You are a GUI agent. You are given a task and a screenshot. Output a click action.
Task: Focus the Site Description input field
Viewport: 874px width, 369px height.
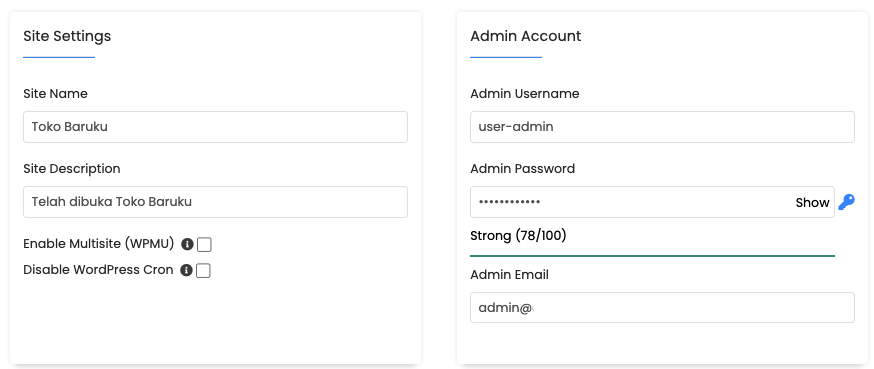pyautogui.click(x=215, y=202)
